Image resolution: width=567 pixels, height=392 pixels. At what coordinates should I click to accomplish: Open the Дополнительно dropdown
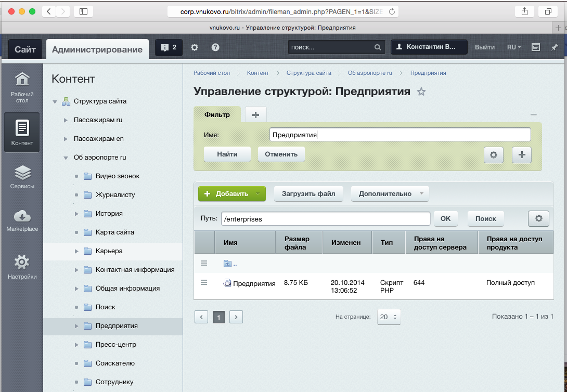click(390, 193)
